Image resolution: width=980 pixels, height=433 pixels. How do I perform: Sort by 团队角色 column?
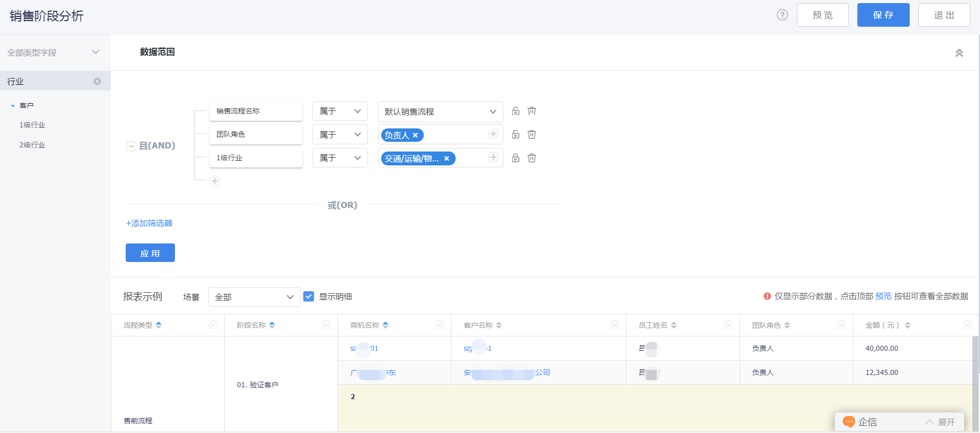click(787, 325)
